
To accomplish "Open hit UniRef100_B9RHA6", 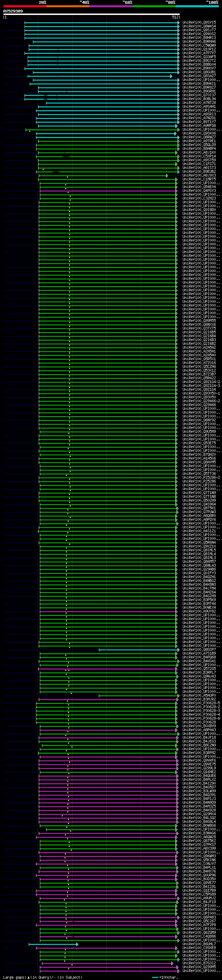I will pyautogui.click(x=199, y=41).
